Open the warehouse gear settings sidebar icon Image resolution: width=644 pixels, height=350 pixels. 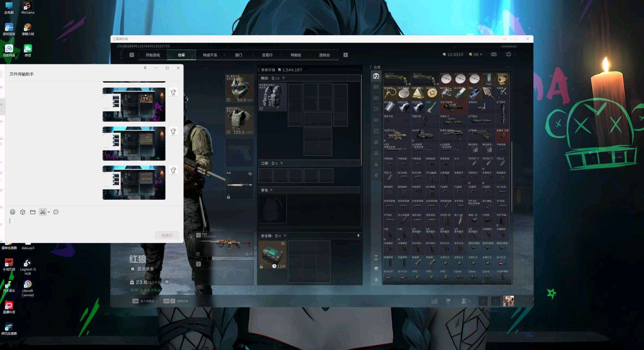(x=376, y=175)
